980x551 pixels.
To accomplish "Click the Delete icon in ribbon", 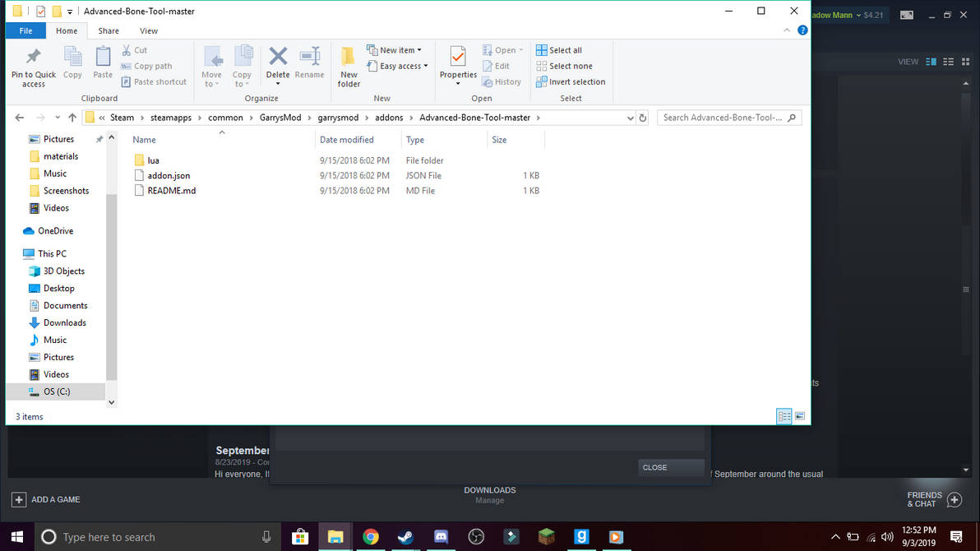I will click(x=278, y=58).
